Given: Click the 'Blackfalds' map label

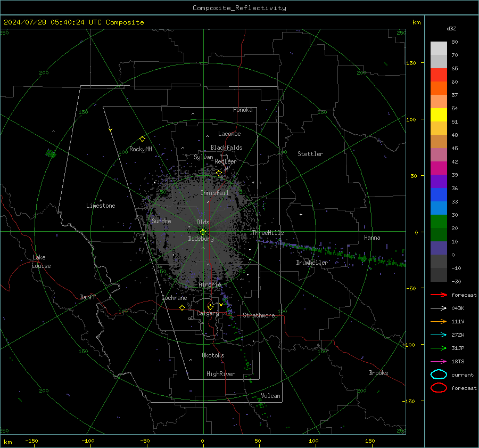Looking at the screenshot, I should click(x=226, y=148).
